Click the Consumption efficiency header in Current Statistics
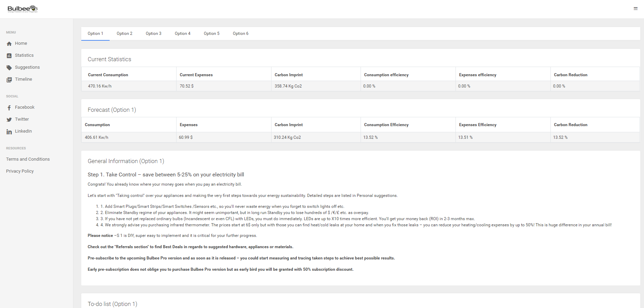 (386, 75)
